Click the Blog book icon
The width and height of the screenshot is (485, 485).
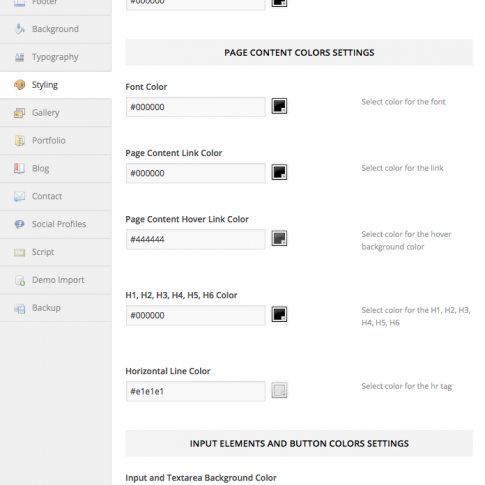19,169
